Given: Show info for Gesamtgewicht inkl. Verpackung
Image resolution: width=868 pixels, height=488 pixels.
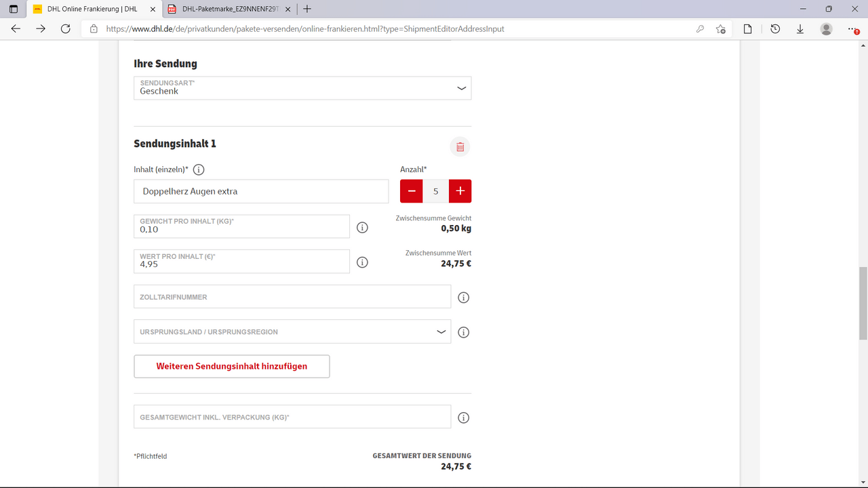Looking at the screenshot, I should [x=464, y=418].
